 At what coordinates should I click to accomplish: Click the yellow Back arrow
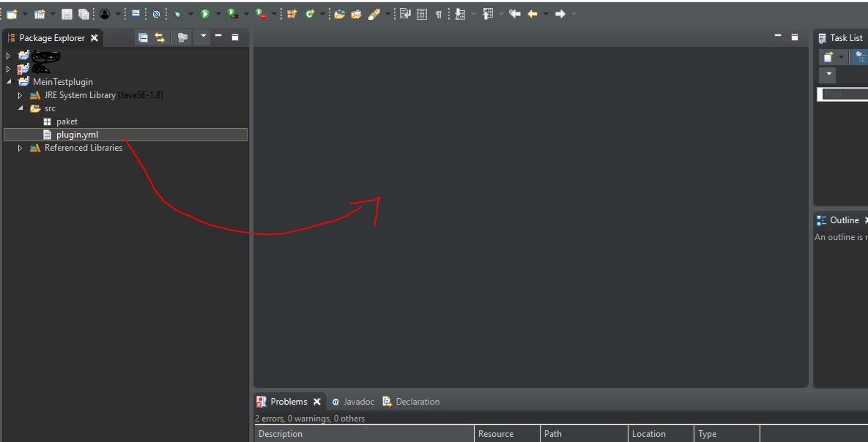click(x=533, y=14)
